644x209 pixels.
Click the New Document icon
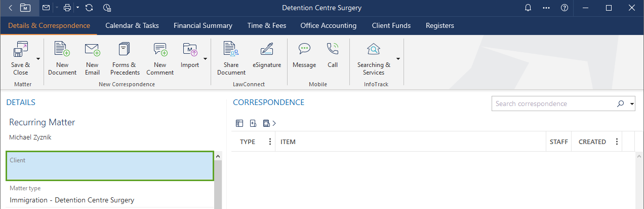coord(62,50)
